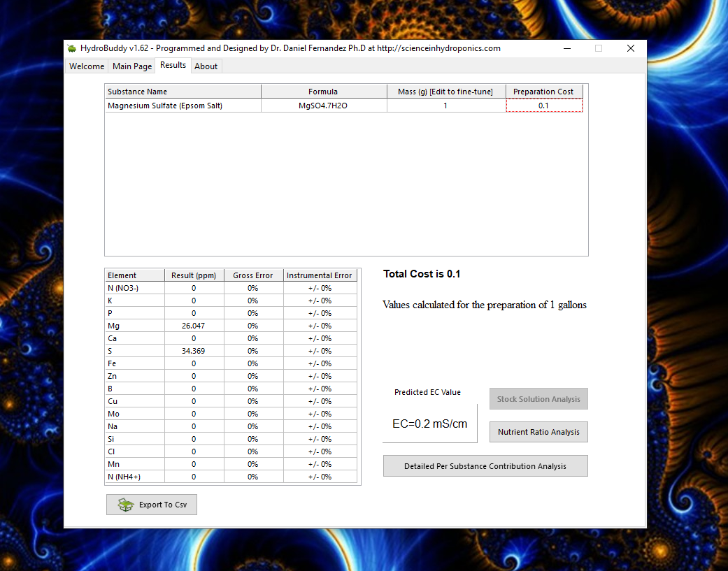The height and width of the screenshot is (571, 728).
Task: Click the Element column header
Action: click(135, 275)
